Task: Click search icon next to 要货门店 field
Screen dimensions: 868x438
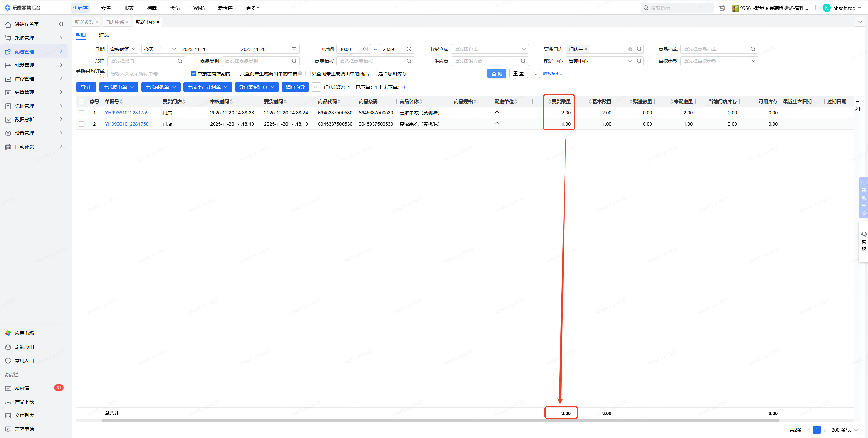Action: (639, 49)
